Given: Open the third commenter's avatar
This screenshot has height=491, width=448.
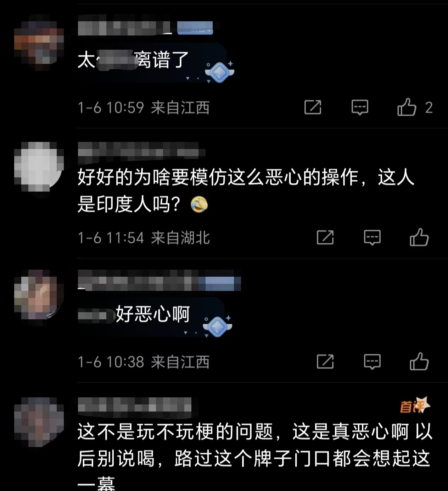Looking at the screenshot, I should point(39,294).
